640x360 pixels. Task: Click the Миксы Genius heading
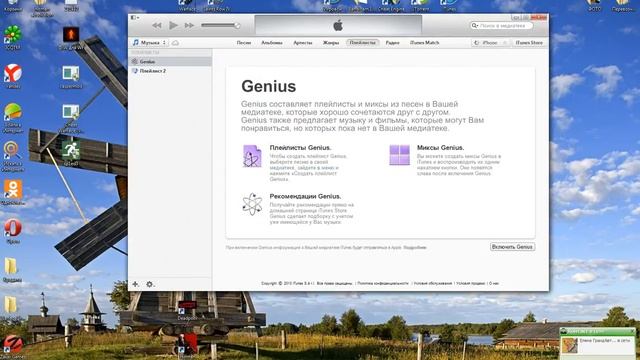click(440, 148)
